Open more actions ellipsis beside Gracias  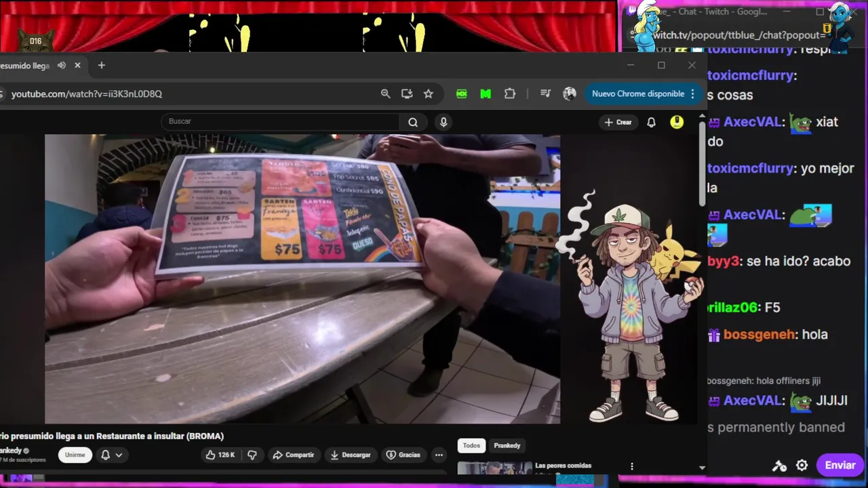click(x=439, y=455)
